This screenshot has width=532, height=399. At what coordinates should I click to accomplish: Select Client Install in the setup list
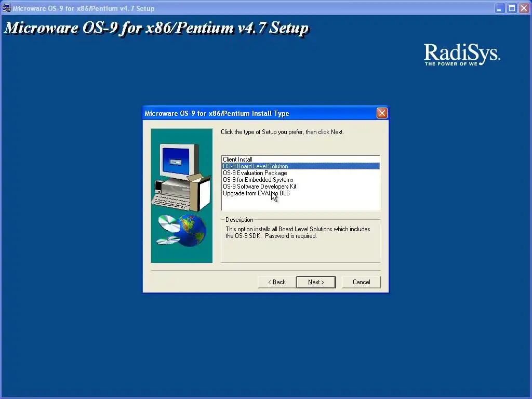tap(300, 159)
